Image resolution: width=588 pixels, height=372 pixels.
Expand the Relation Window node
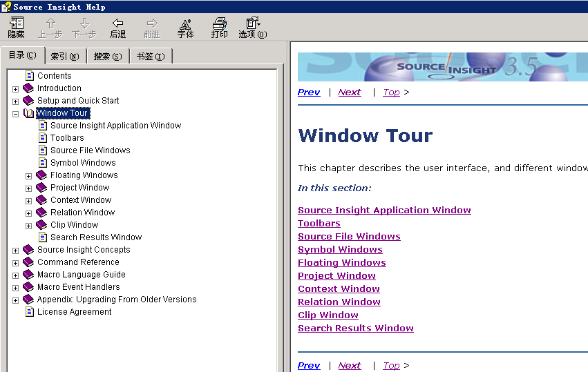[x=28, y=213]
